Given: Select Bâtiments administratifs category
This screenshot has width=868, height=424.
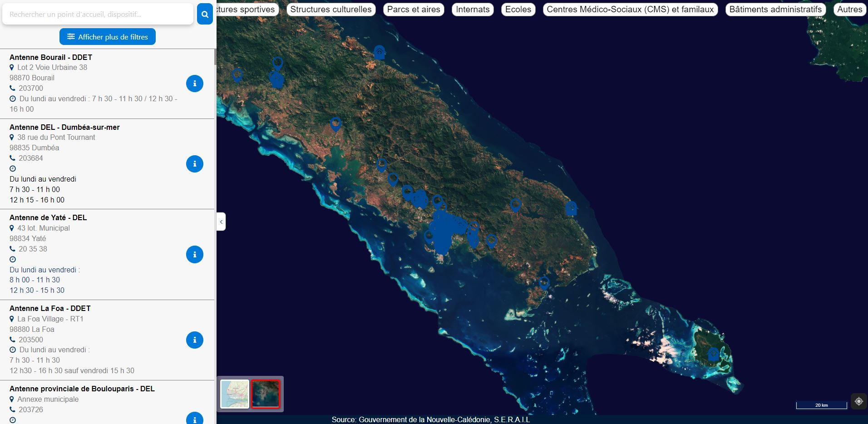Looking at the screenshot, I should (x=775, y=10).
